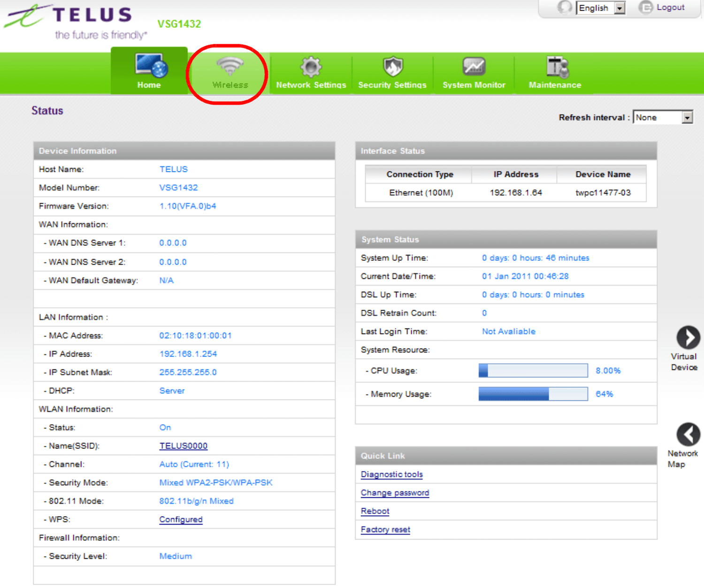Image resolution: width=704 pixels, height=588 pixels.
Task: Open Network Settings gear icon
Action: 311,67
